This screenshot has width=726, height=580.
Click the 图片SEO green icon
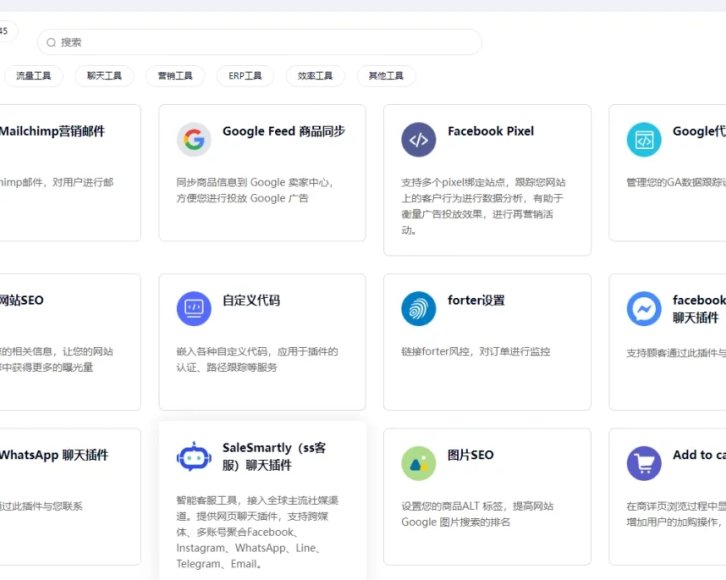click(419, 464)
